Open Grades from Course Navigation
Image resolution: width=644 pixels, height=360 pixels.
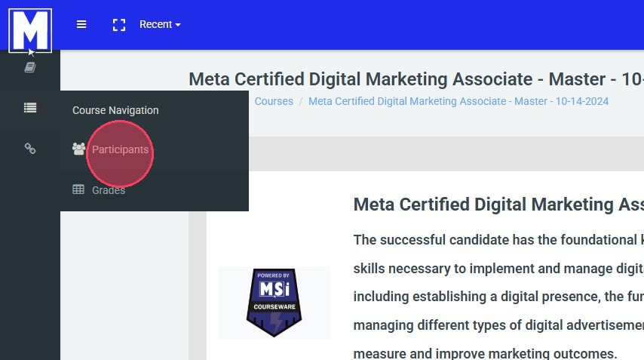click(109, 190)
